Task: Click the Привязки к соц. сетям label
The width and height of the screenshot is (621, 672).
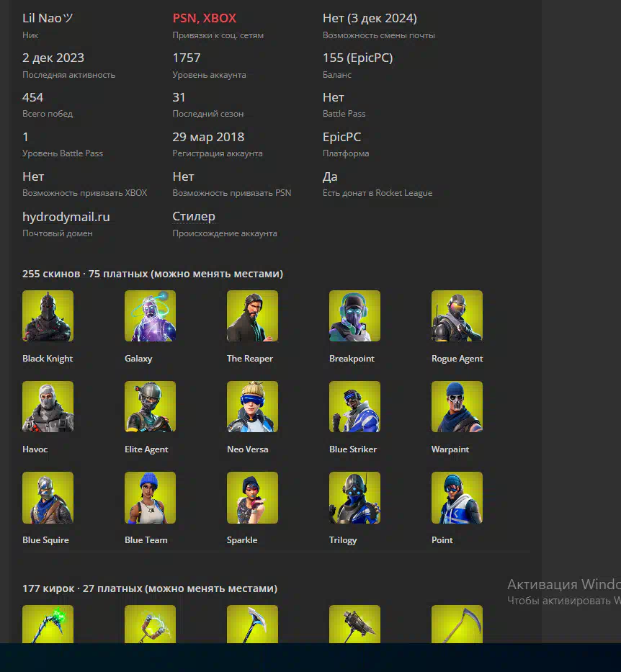Action: click(218, 35)
